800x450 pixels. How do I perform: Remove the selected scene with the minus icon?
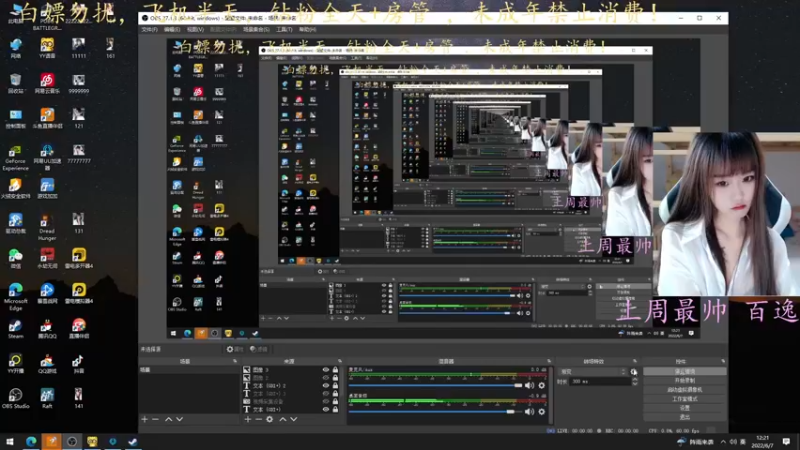[156, 419]
